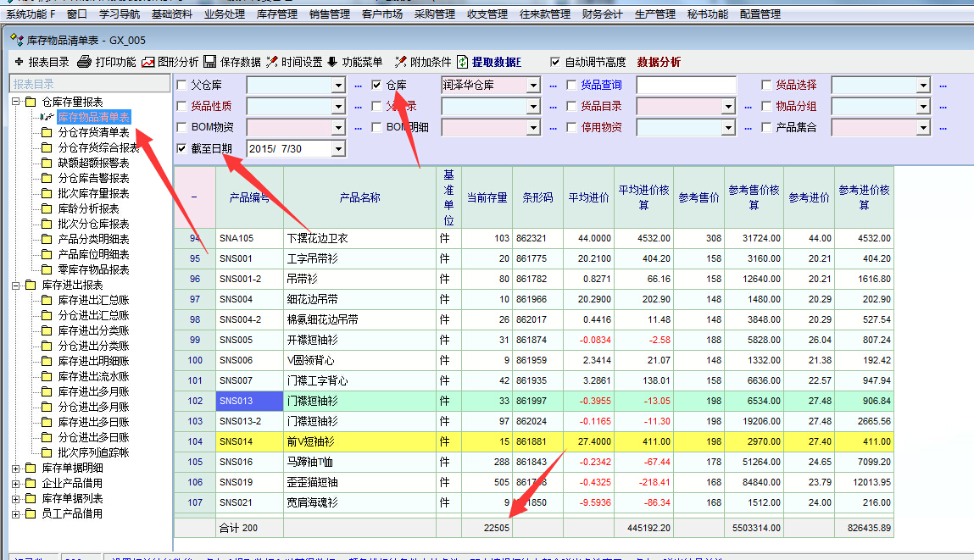This screenshot has width=974, height=560.
Task: Open 图形分析 chart icon
Action: pyautogui.click(x=148, y=62)
